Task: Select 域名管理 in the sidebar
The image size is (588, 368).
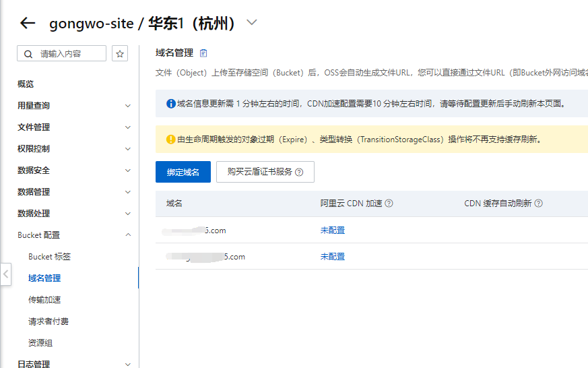Action: click(x=44, y=278)
